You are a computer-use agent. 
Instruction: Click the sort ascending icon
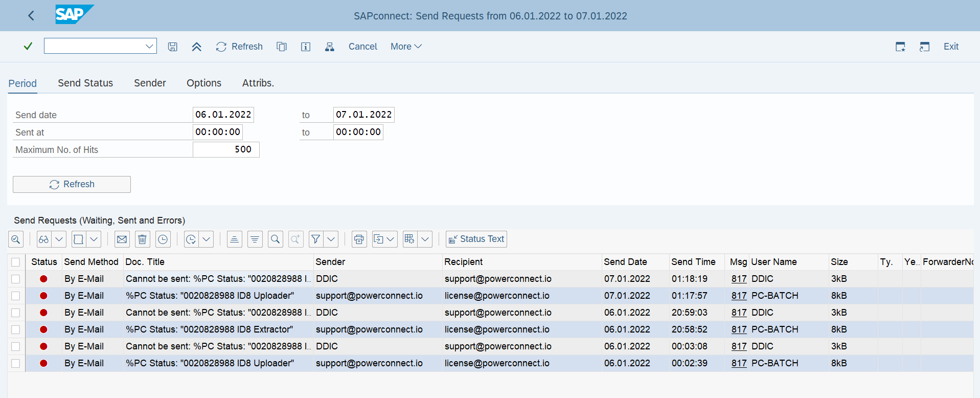(234, 239)
